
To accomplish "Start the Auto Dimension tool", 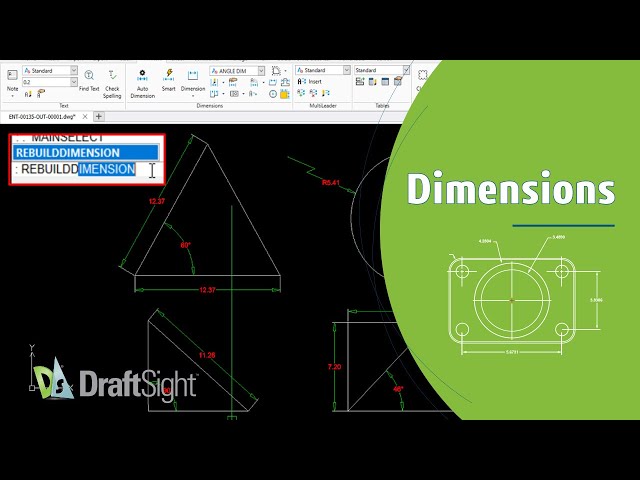I will 142,84.
